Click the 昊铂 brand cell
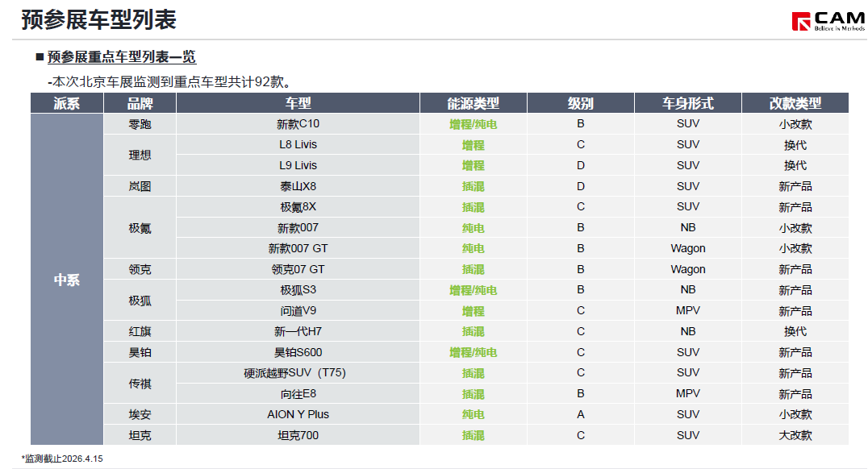The width and height of the screenshot is (868, 469). point(140,352)
